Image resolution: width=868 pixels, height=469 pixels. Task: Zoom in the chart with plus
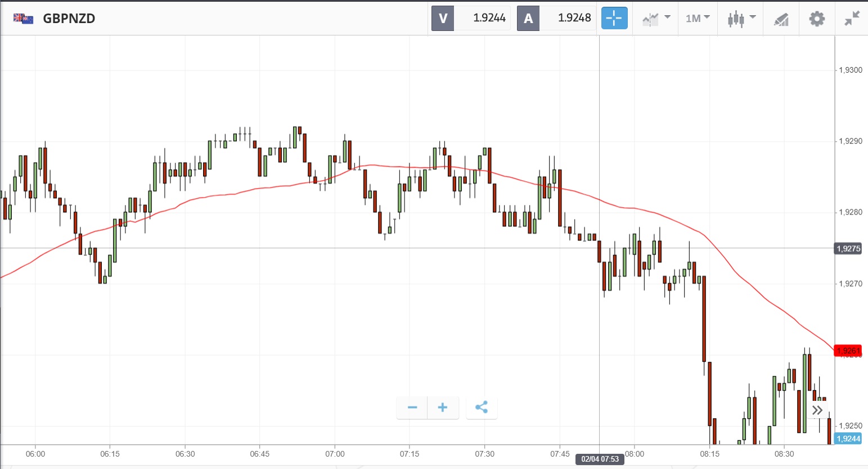click(443, 408)
